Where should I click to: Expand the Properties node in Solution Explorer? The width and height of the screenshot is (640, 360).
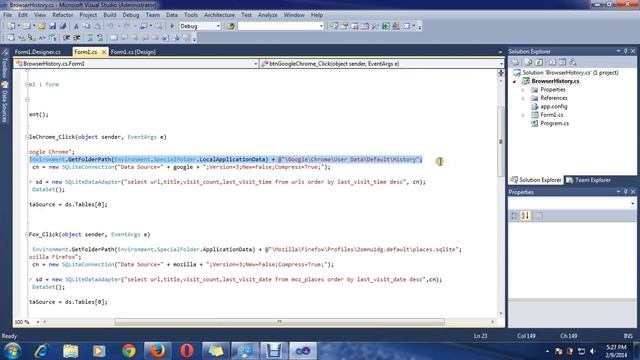click(523, 90)
